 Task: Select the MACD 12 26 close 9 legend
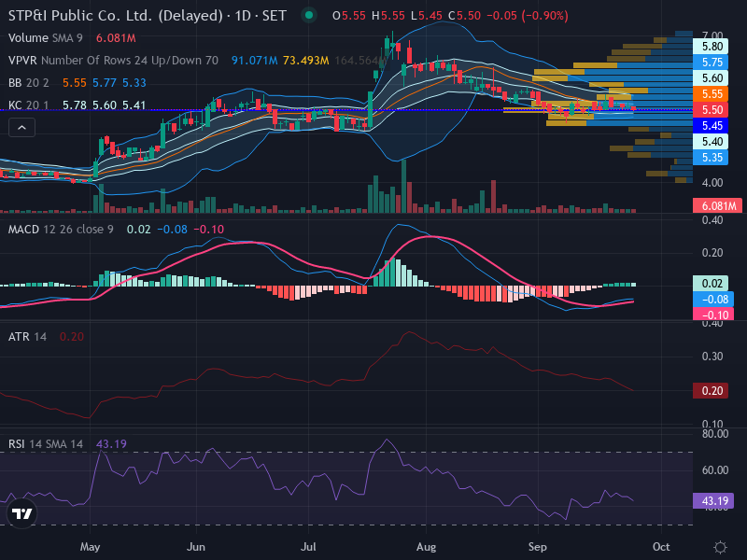[x=61, y=230]
